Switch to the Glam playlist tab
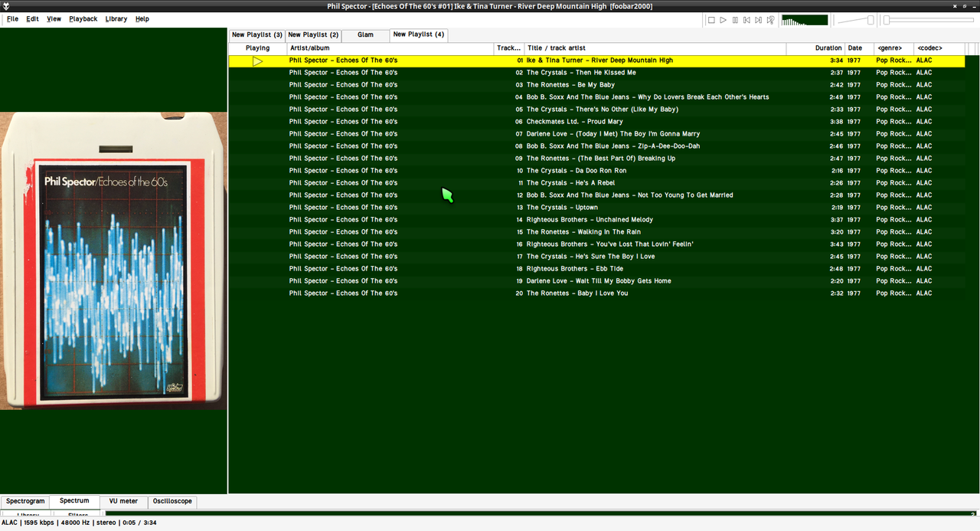The image size is (980, 531). coord(365,34)
